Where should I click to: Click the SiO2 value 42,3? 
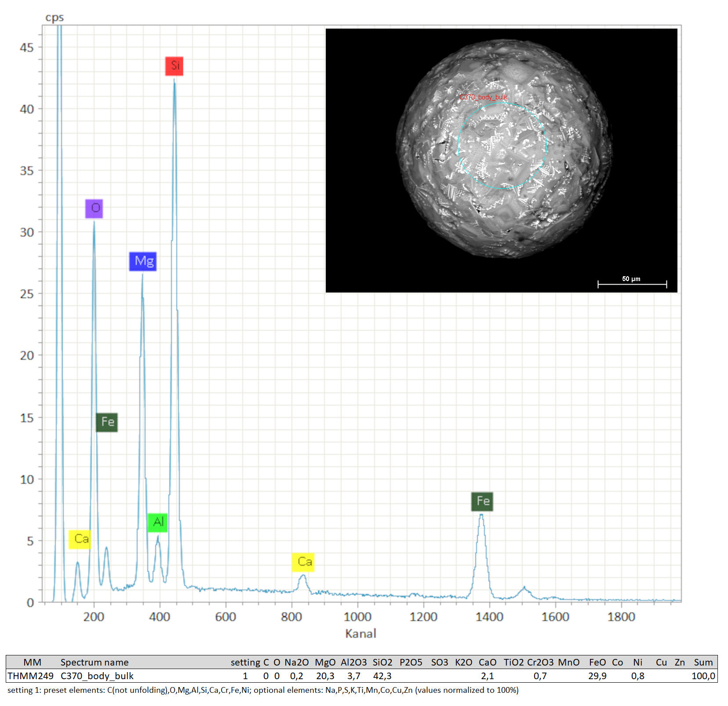click(x=382, y=676)
